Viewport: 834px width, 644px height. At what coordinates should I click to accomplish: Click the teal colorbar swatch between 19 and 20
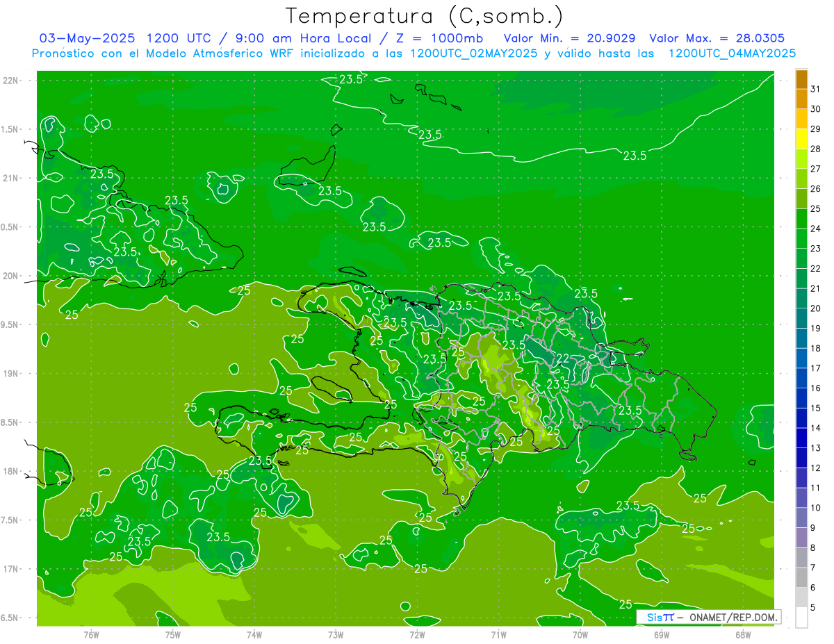point(801,319)
